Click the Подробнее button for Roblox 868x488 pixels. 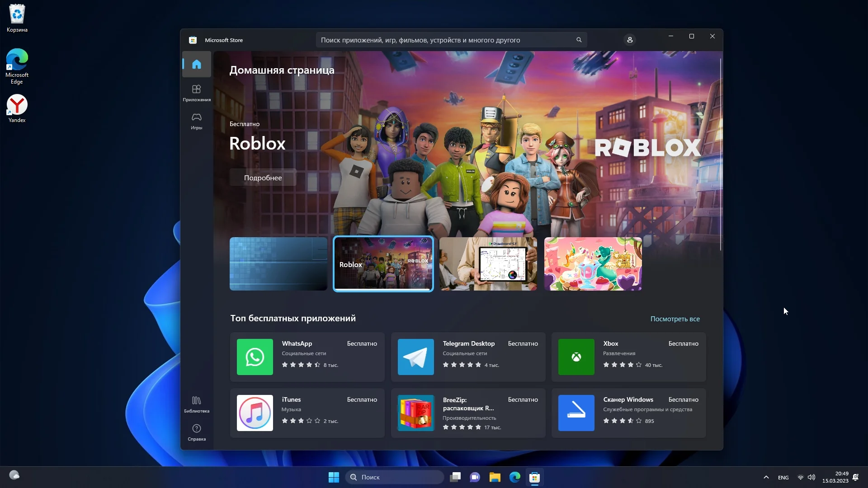pyautogui.click(x=263, y=178)
